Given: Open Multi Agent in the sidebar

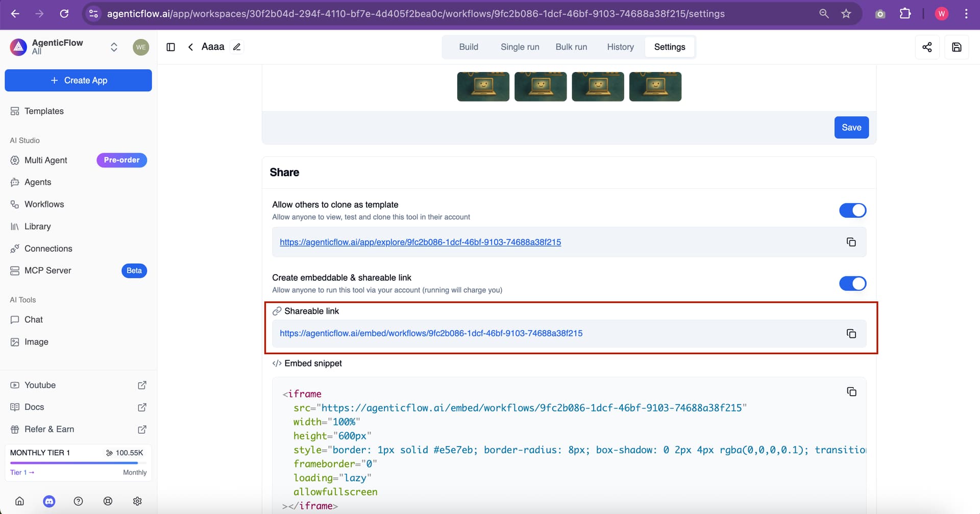Looking at the screenshot, I should coord(46,160).
